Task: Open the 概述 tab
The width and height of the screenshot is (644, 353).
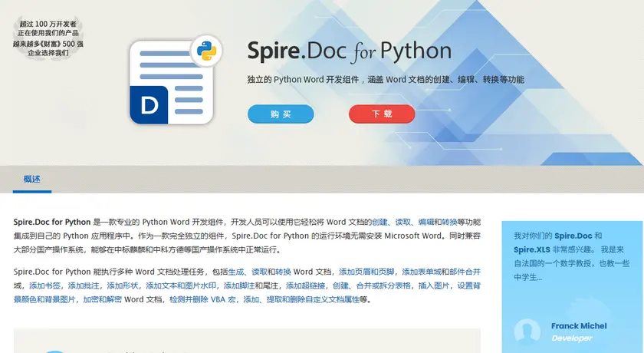Action: pyautogui.click(x=32, y=179)
